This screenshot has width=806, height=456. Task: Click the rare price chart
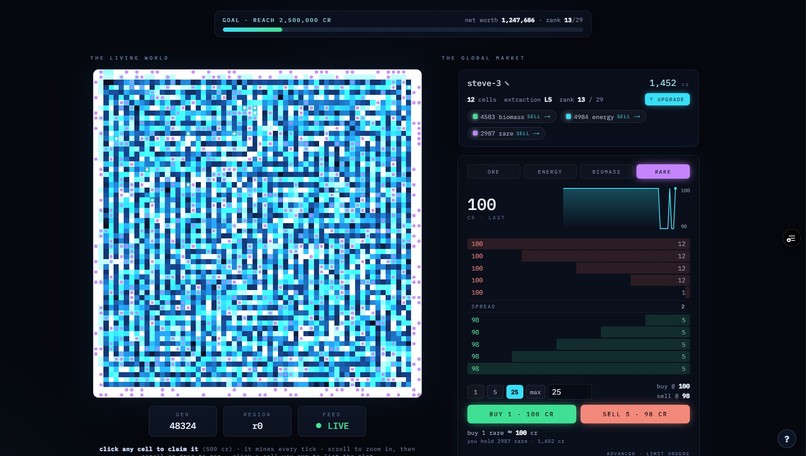[619, 208]
